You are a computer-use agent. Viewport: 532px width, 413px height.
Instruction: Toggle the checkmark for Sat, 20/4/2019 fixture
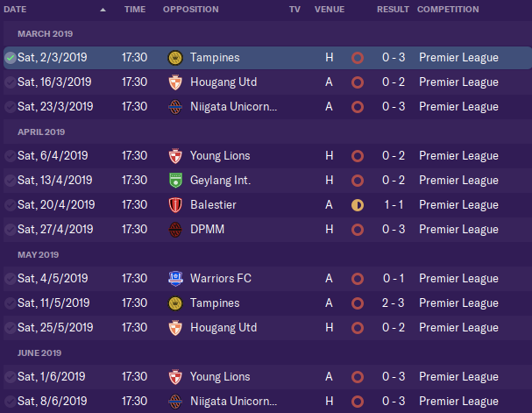click(11, 205)
